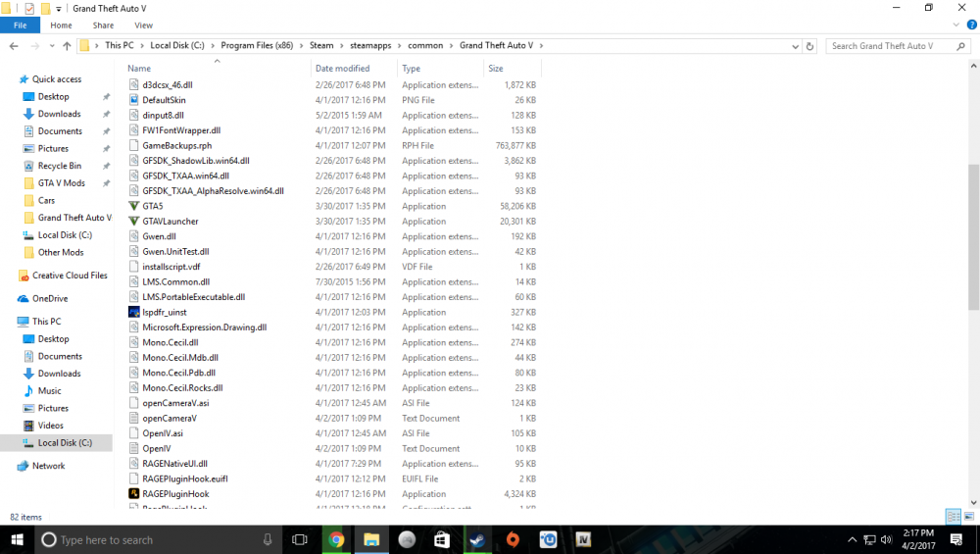Screen dimensions: 980x554
Task: Unpin Downloads from Quick access
Action: [106, 114]
